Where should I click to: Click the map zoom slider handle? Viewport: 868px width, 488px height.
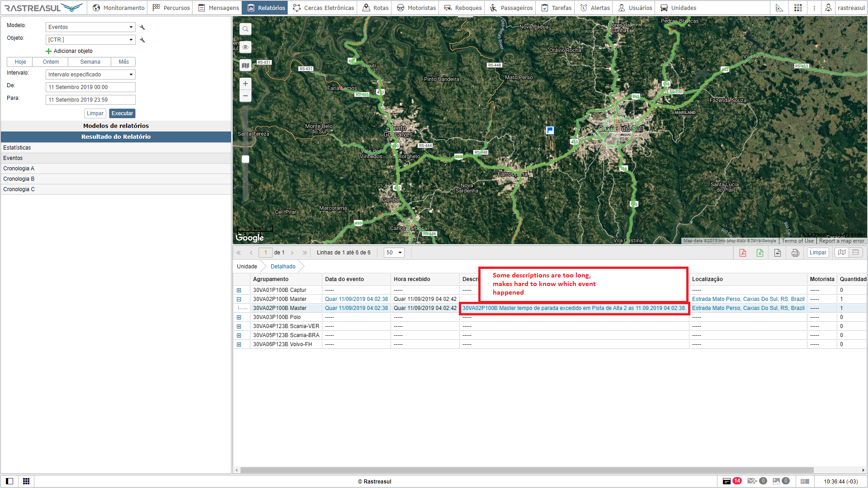245,159
